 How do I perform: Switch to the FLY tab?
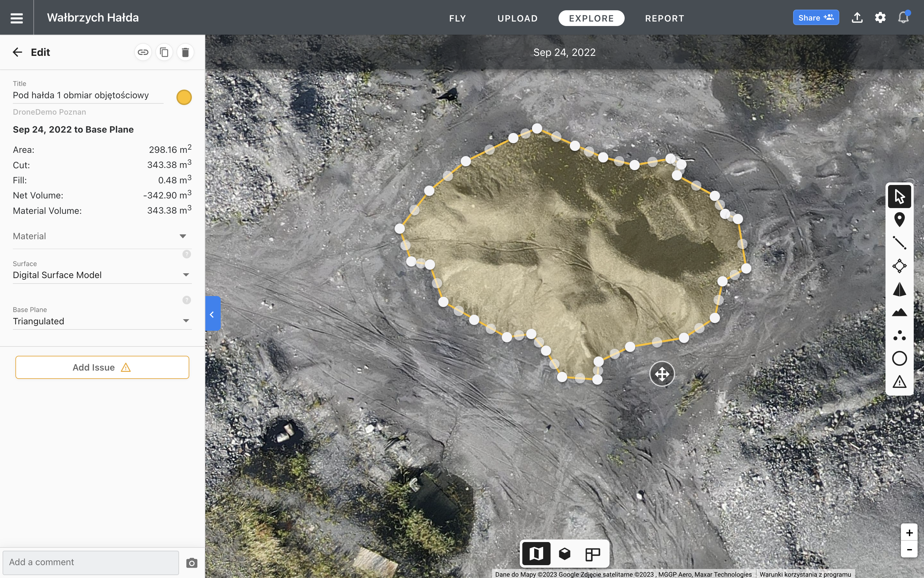click(x=458, y=18)
